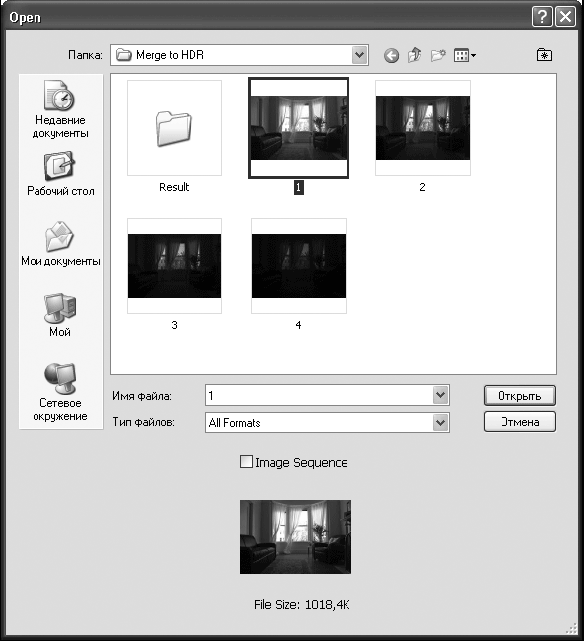Screen dimensions: 584x641
Task: Go up one folder level
Action: click(414, 55)
